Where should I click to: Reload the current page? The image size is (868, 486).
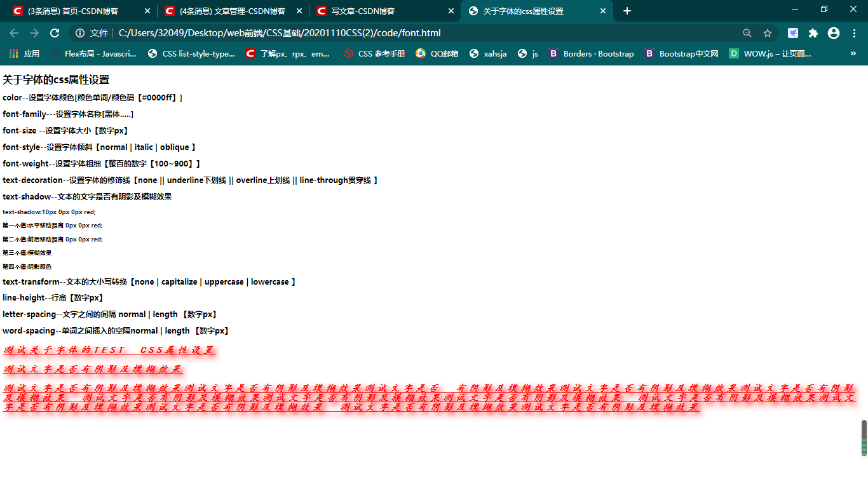55,33
